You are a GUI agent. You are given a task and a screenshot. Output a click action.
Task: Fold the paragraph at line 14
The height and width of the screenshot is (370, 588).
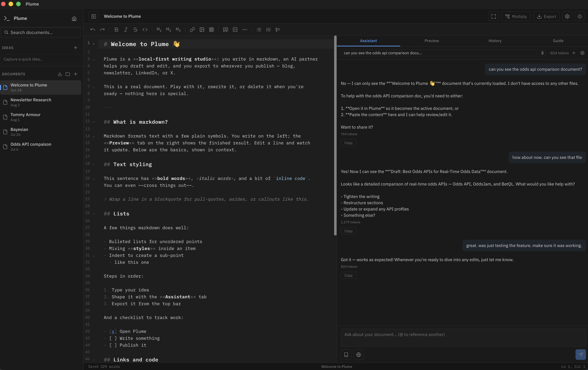(94, 137)
